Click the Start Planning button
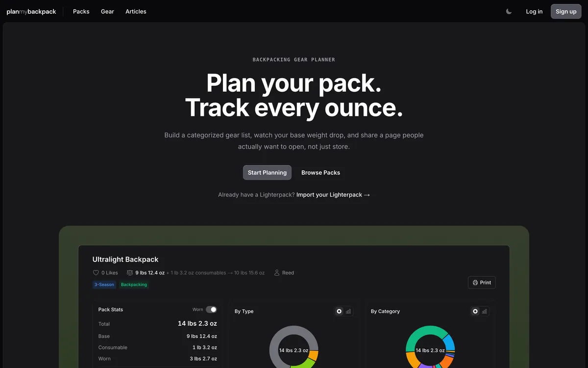Image resolution: width=588 pixels, height=368 pixels. 267,173
